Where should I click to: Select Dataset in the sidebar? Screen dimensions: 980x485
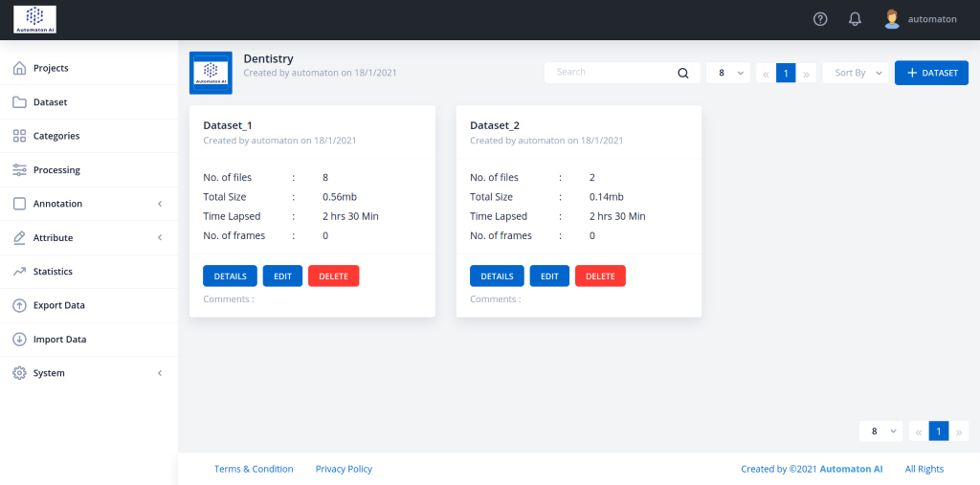click(x=50, y=102)
